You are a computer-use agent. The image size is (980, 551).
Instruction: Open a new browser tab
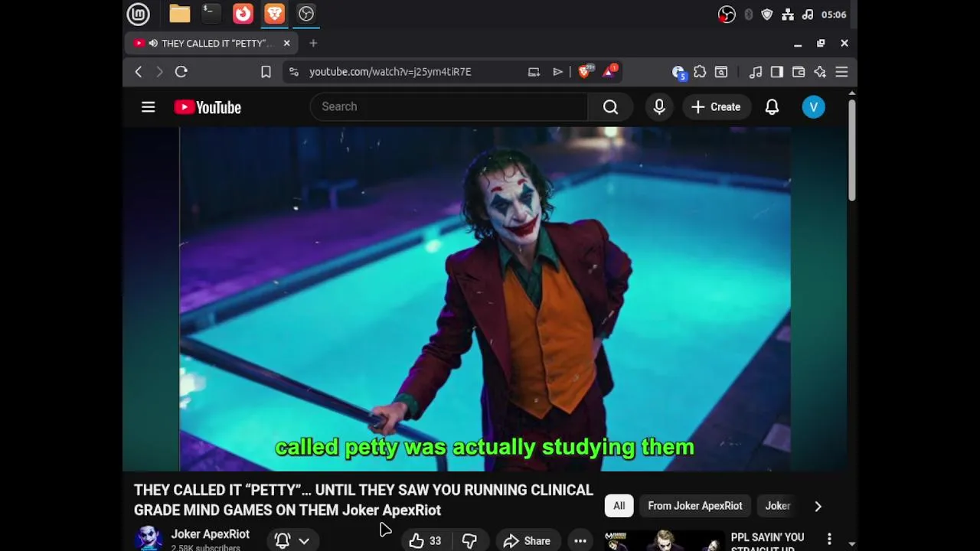tap(313, 44)
